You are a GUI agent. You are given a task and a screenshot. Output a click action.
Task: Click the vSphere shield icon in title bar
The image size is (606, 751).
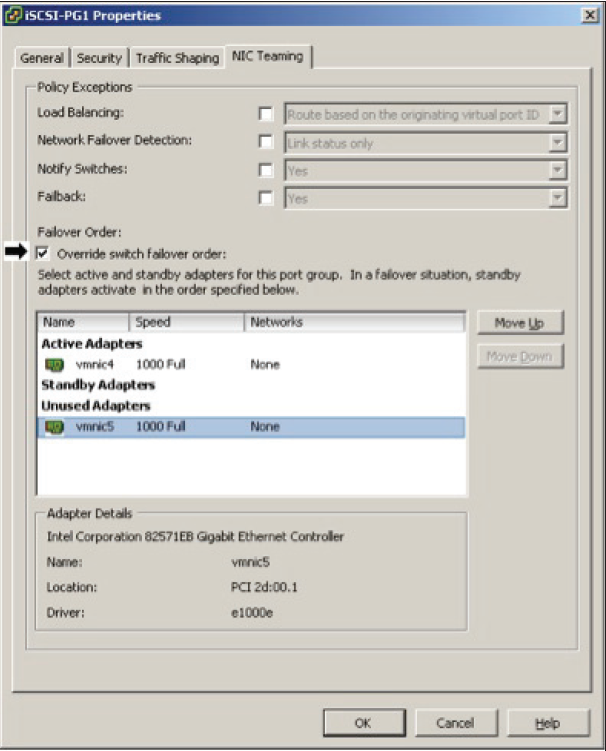pos(12,15)
